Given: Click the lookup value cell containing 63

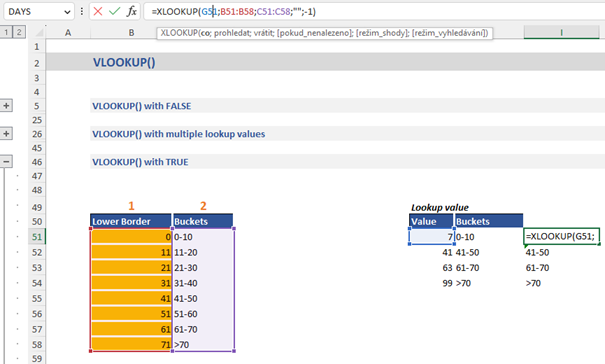Looking at the screenshot, I should pos(431,267).
